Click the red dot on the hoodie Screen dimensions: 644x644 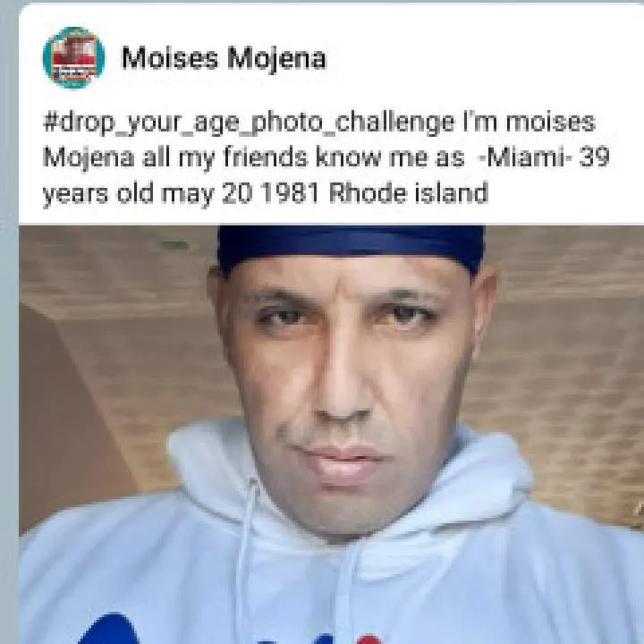[x=369, y=640]
